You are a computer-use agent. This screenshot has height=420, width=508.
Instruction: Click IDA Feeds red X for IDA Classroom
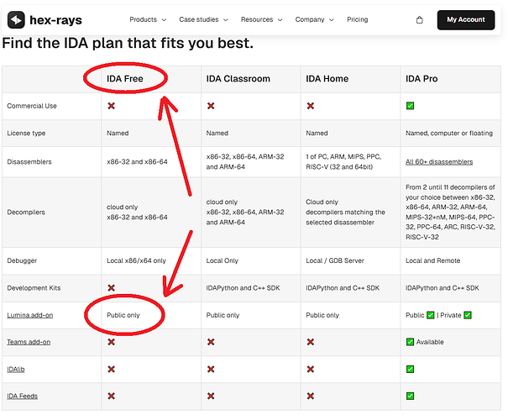pyautogui.click(x=211, y=396)
